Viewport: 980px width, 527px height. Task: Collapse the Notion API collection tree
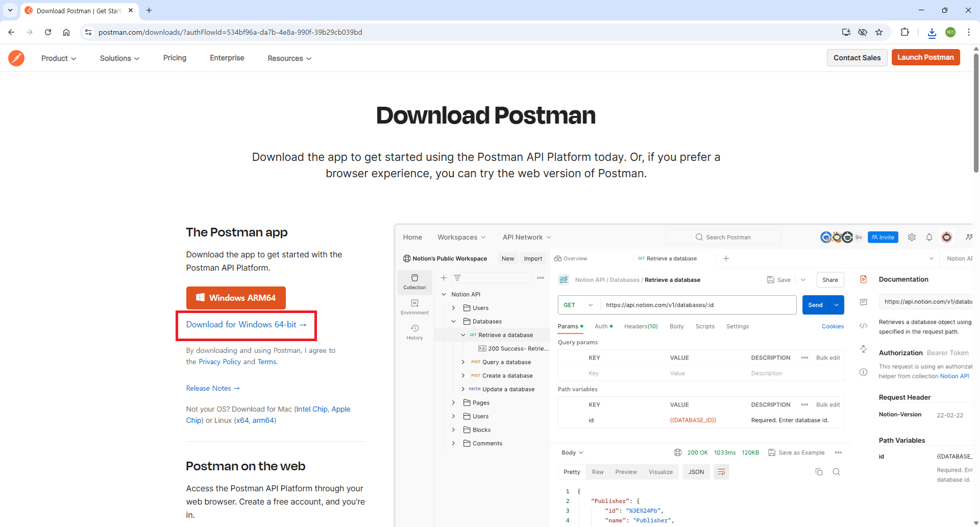(x=444, y=294)
